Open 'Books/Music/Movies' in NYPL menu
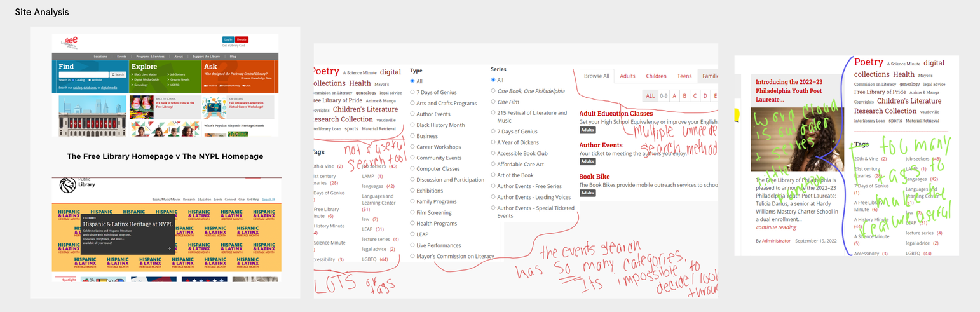Viewport: 980px width, 312px height. coord(167,200)
